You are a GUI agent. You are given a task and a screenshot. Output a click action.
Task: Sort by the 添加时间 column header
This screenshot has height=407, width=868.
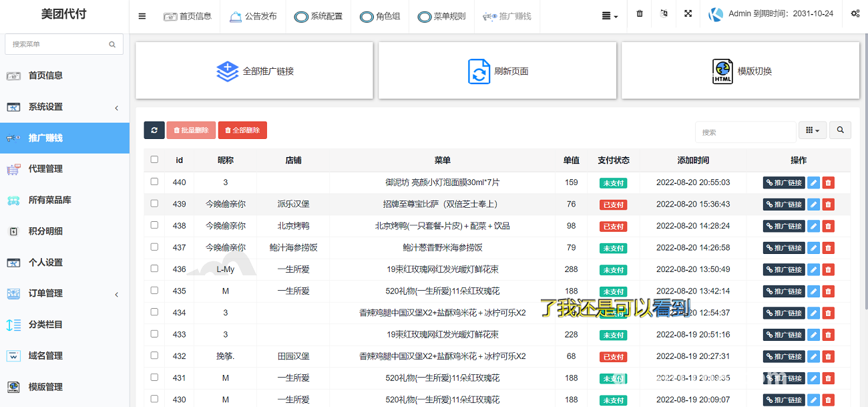693,160
